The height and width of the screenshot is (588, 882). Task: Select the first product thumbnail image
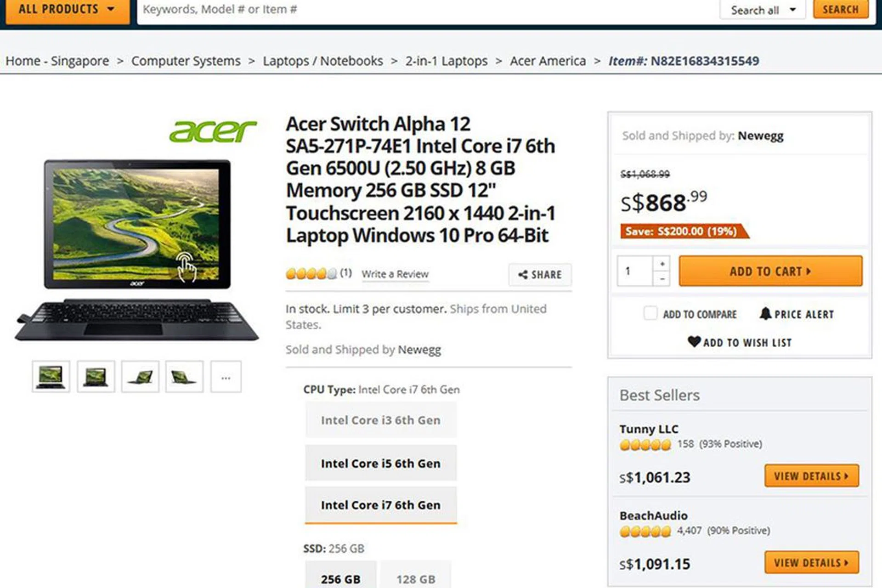coord(51,377)
